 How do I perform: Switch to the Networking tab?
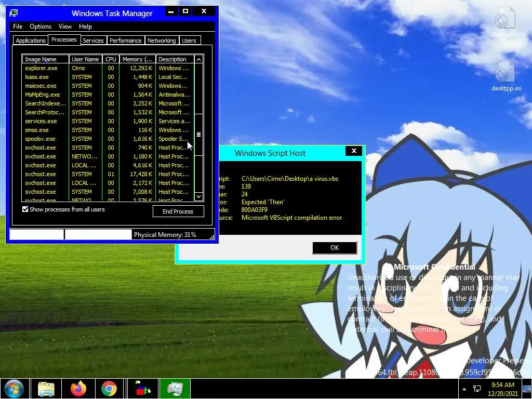click(x=162, y=41)
